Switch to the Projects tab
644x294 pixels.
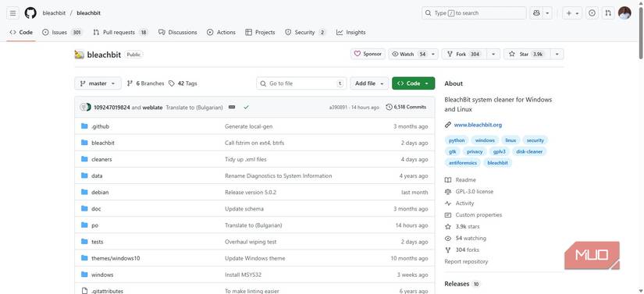[260, 33]
